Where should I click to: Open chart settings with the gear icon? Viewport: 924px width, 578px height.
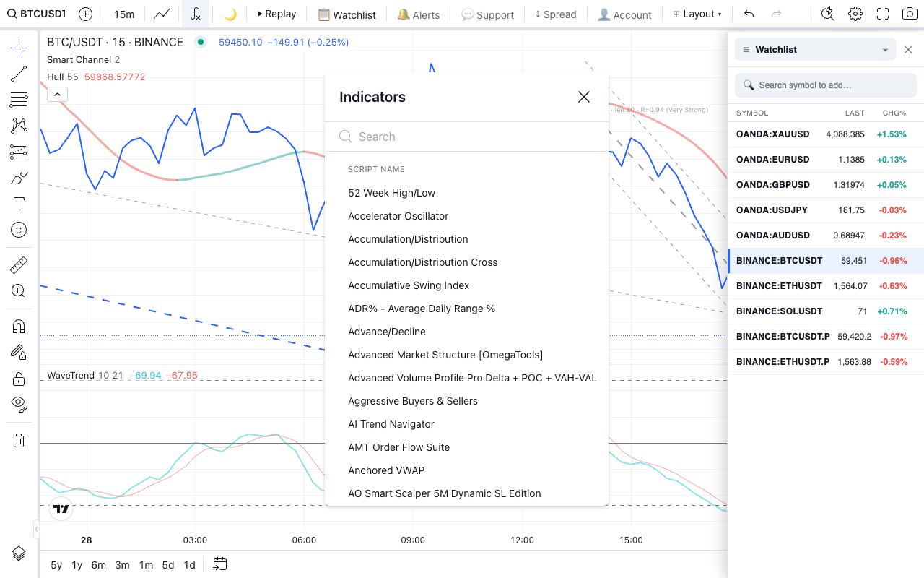tap(855, 14)
